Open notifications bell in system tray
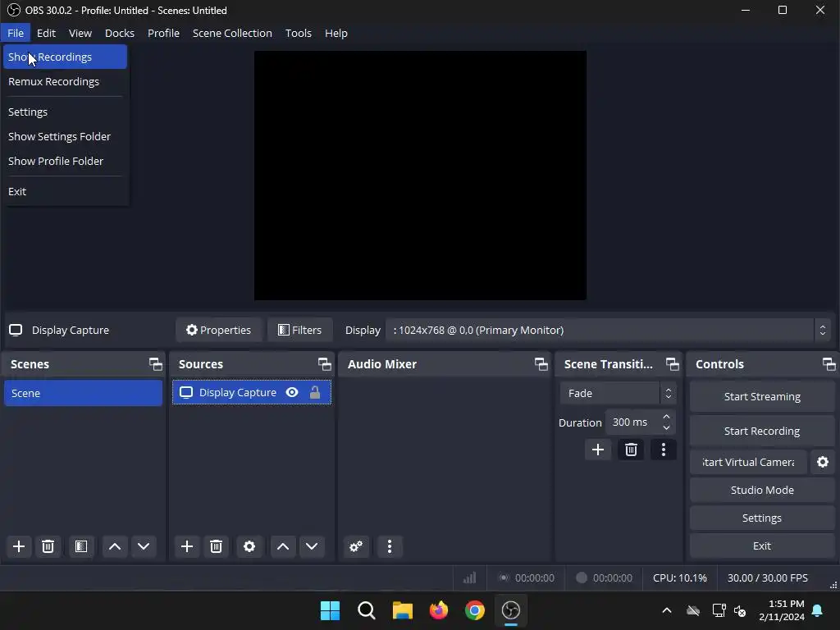The image size is (840, 630). 817,610
